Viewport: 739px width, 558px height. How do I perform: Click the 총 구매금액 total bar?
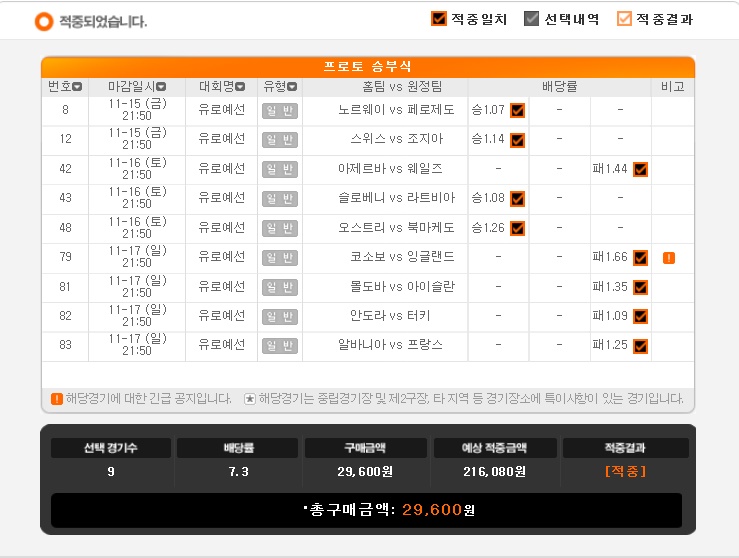[366, 510]
